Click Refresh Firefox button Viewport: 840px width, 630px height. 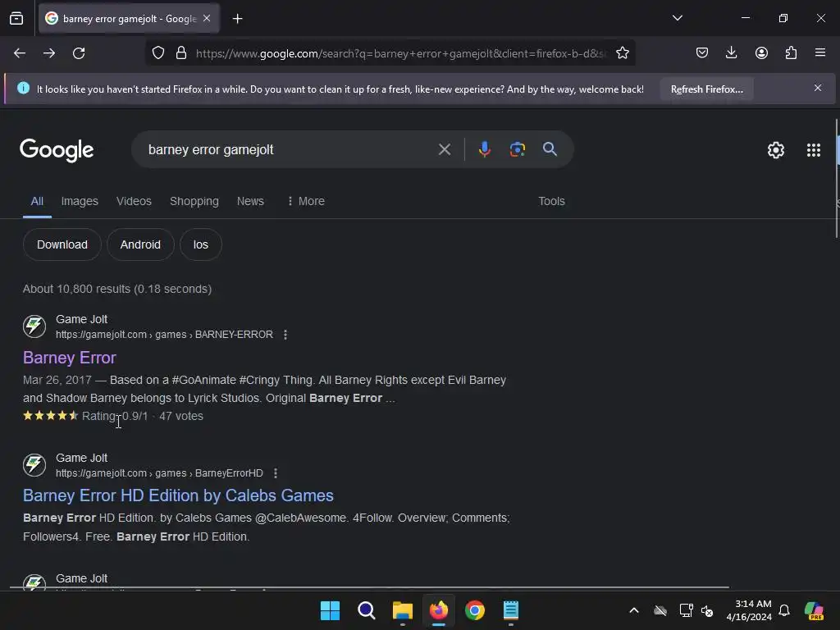706,89
